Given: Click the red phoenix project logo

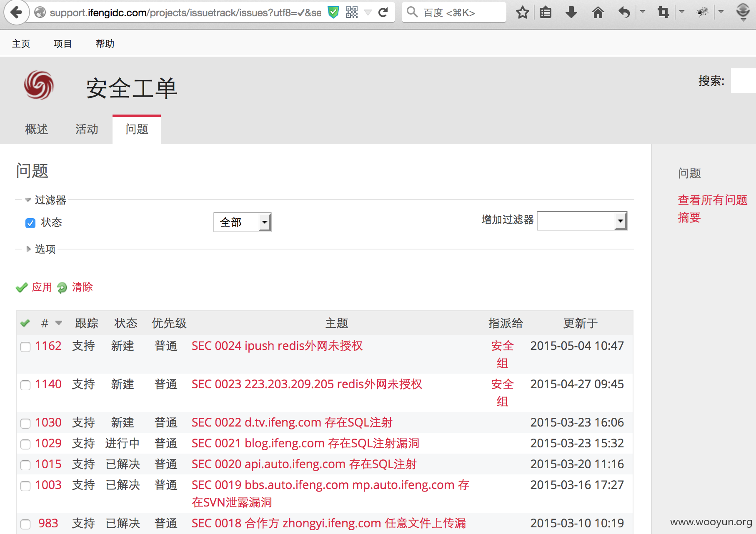Looking at the screenshot, I should (x=39, y=85).
